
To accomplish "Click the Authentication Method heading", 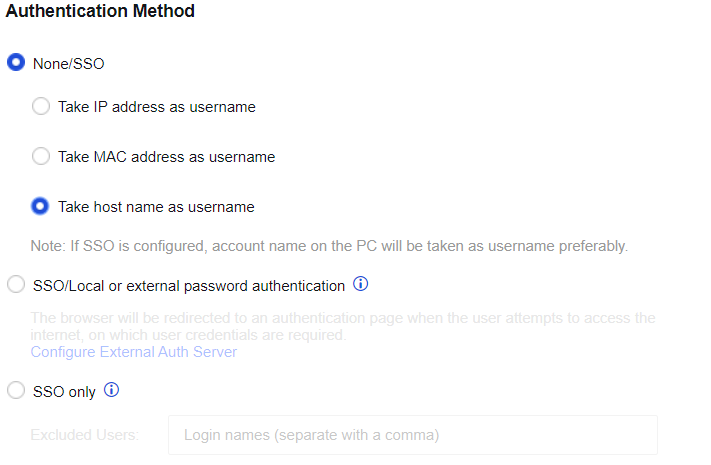I will (101, 12).
